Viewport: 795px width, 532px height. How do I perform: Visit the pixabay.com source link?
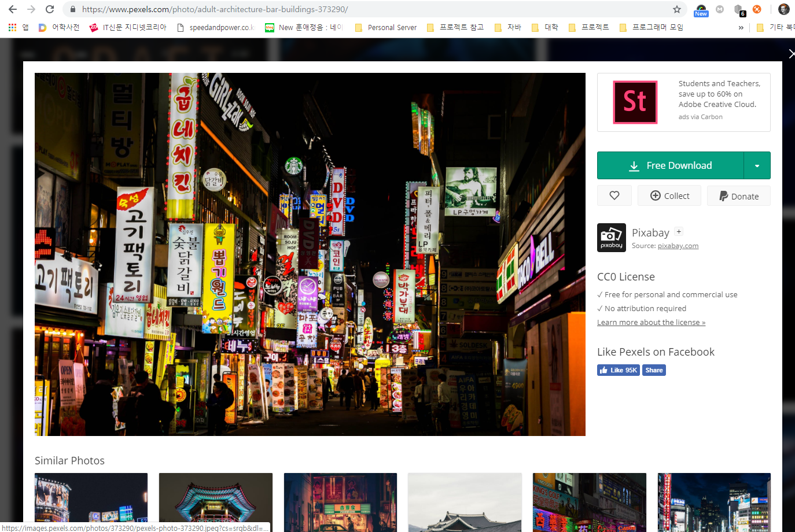point(678,246)
